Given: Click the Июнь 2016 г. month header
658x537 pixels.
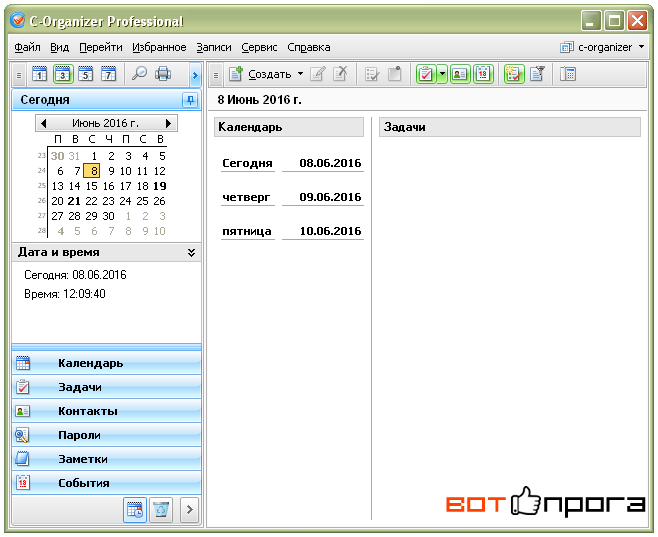Looking at the screenshot, I should (105, 123).
